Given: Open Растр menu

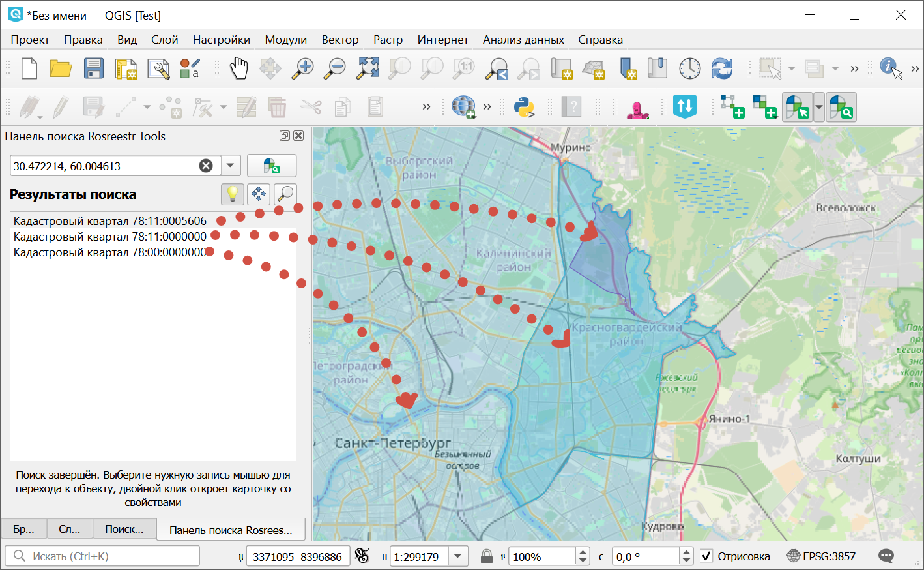Looking at the screenshot, I should [x=388, y=40].
